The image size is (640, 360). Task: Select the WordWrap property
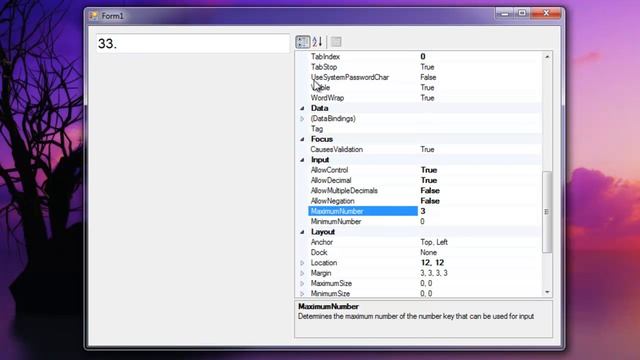click(x=327, y=98)
